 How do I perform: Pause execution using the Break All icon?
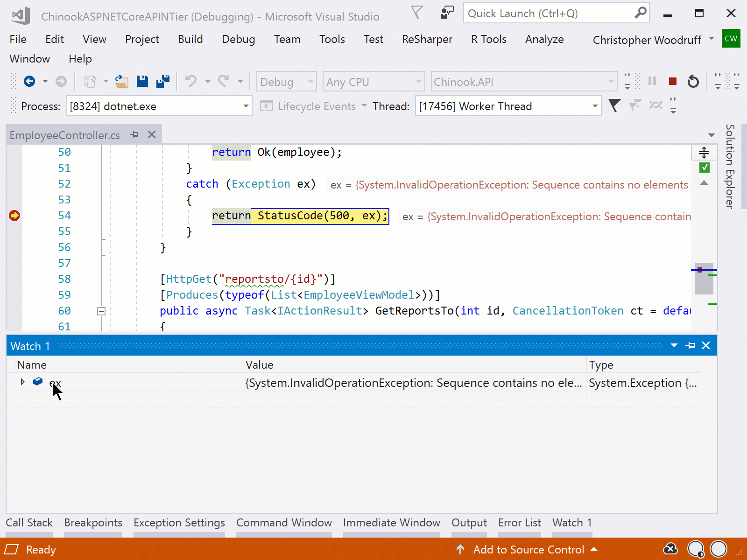[652, 81]
